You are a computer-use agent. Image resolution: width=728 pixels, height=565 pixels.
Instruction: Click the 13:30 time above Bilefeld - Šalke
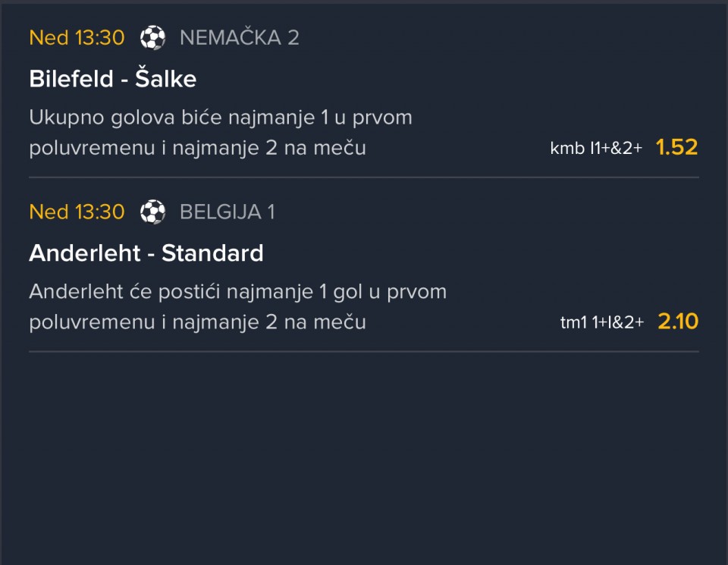pos(99,38)
